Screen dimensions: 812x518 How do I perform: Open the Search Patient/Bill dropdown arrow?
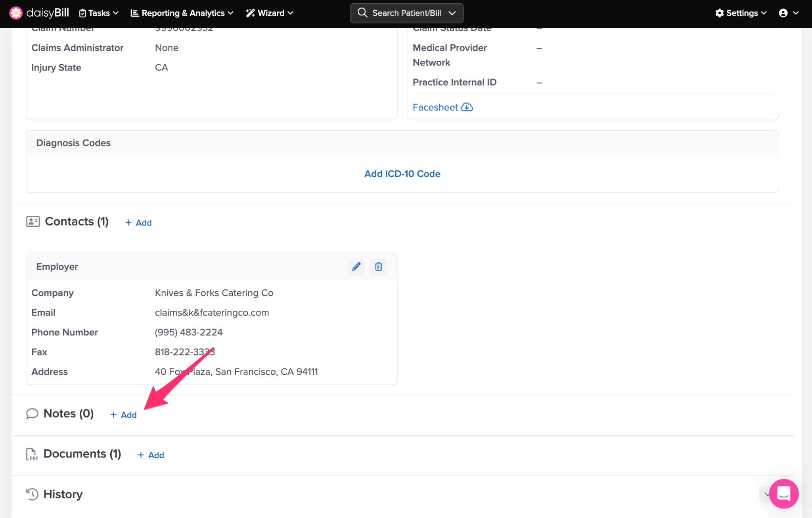452,13
